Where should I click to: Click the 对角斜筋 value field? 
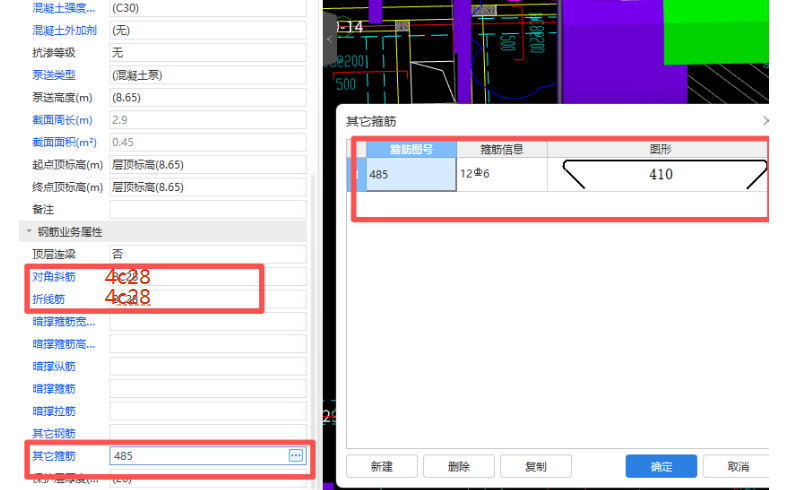click(208, 277)
